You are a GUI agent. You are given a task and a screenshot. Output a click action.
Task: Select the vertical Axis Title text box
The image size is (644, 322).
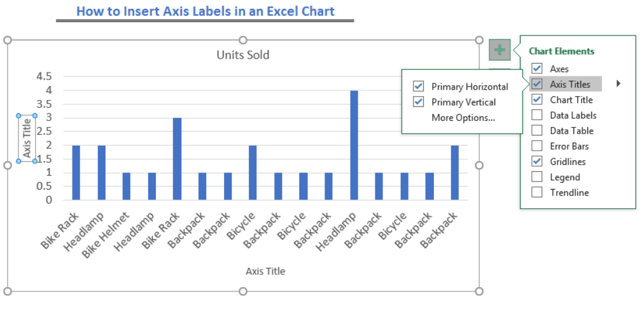click(27, 138)
